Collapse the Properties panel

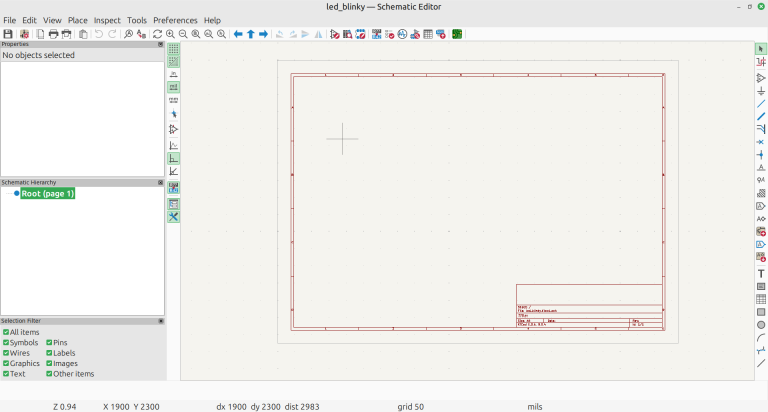pyautogui.click(x=160, y=44)
